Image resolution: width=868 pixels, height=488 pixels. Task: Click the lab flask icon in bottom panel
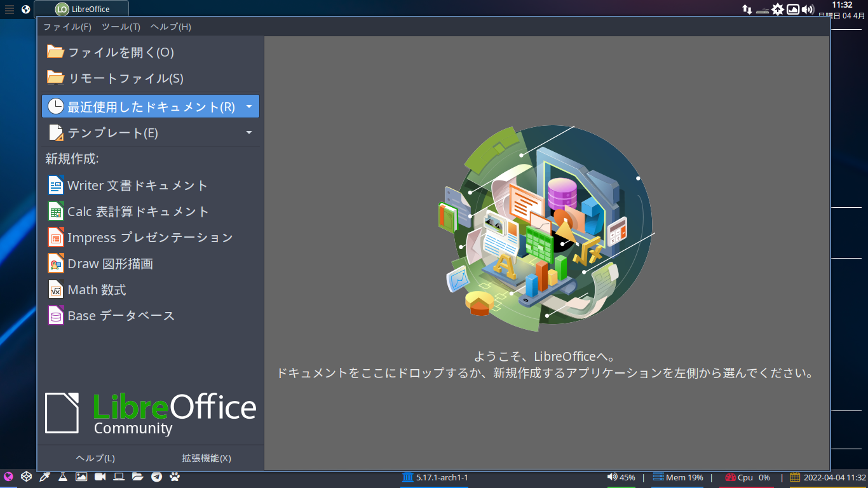(x=63, y=477)
